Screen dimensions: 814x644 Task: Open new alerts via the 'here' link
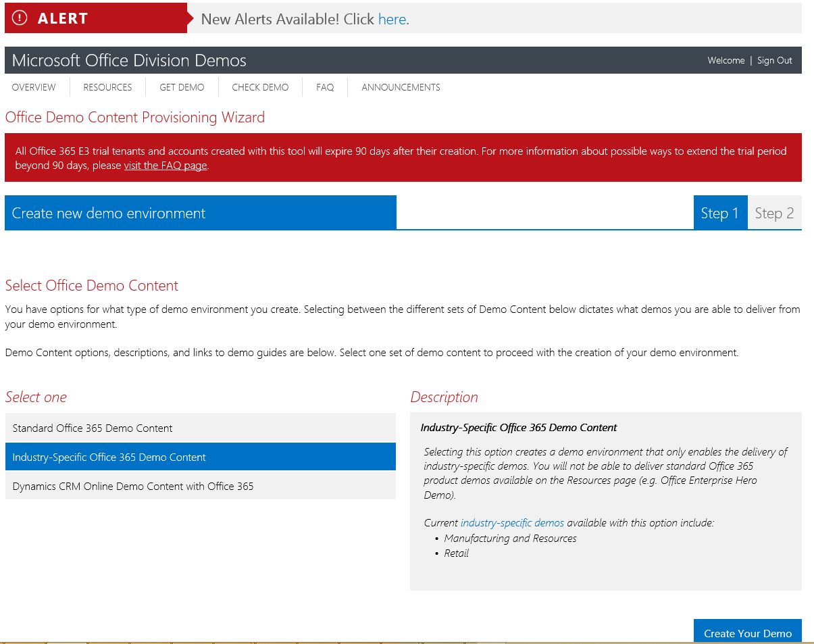click(x=392, y=19)
